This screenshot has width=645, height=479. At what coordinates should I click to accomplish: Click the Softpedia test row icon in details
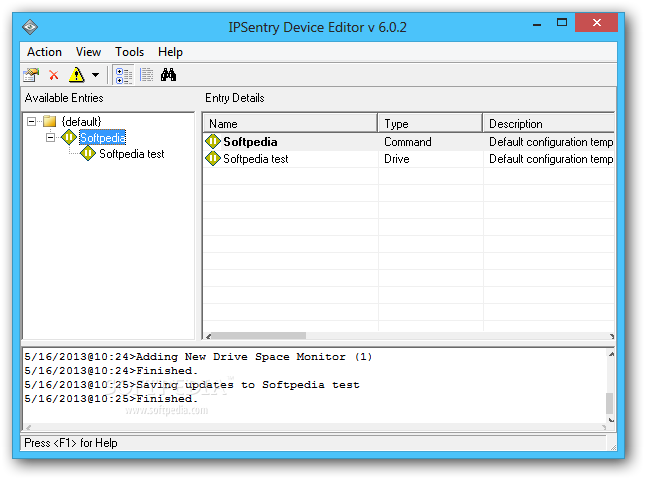(213, 158)
